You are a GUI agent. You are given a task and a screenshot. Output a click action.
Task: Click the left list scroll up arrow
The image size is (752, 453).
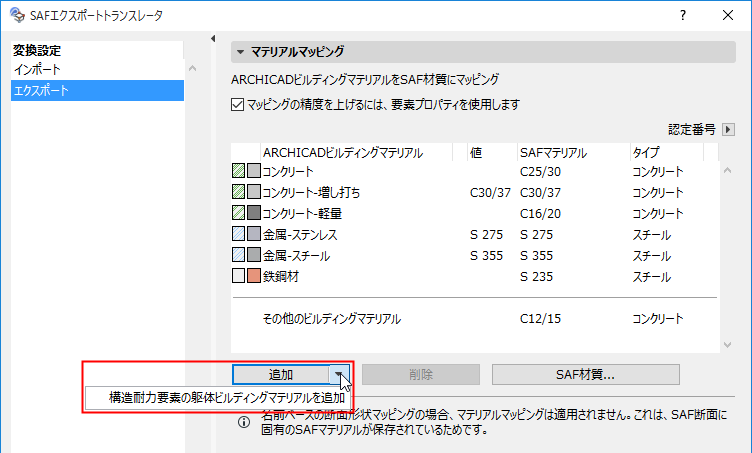click(192, 69)
